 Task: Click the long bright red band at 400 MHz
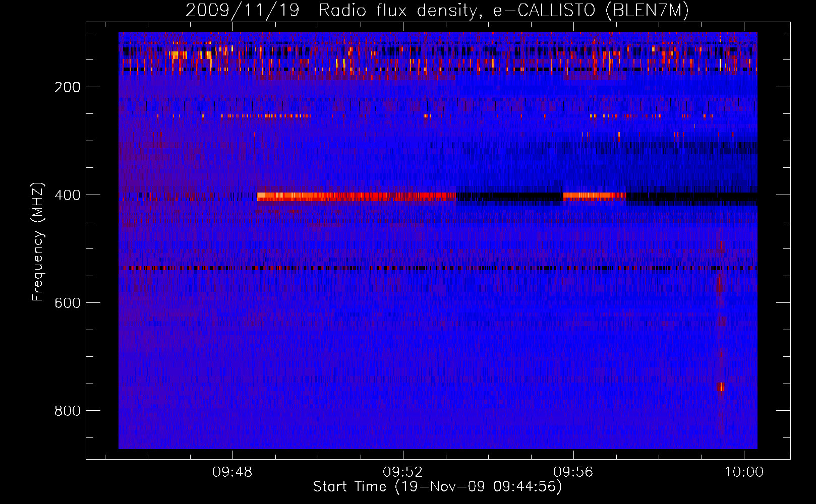[x=357, y=197]
